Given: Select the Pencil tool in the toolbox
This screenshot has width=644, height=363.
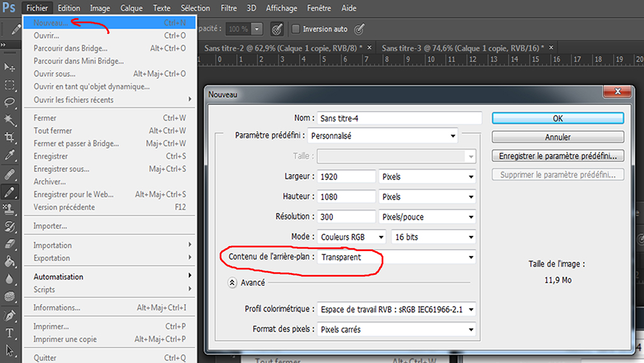Looking at the screenshot, I should (x=9, y=192).
